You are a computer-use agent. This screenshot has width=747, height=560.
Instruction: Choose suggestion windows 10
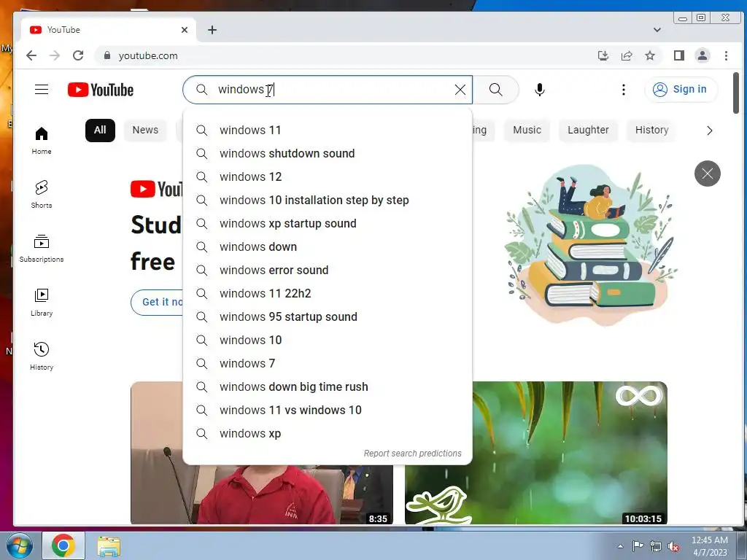click(328, 341)
